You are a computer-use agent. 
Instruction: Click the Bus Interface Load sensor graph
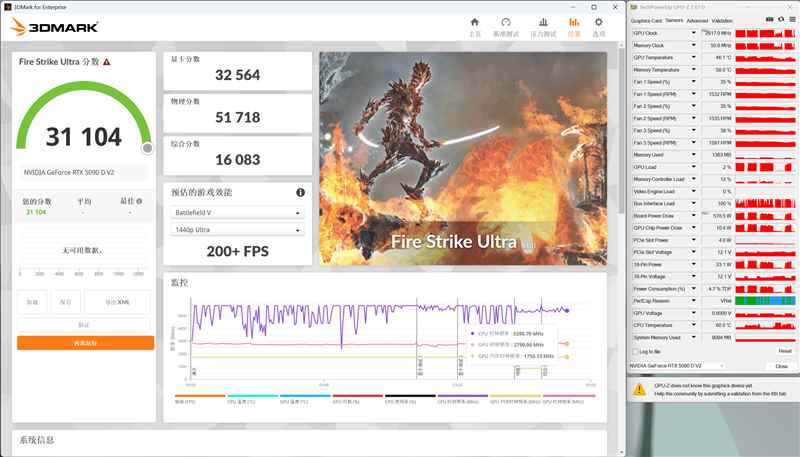(765, 204)
